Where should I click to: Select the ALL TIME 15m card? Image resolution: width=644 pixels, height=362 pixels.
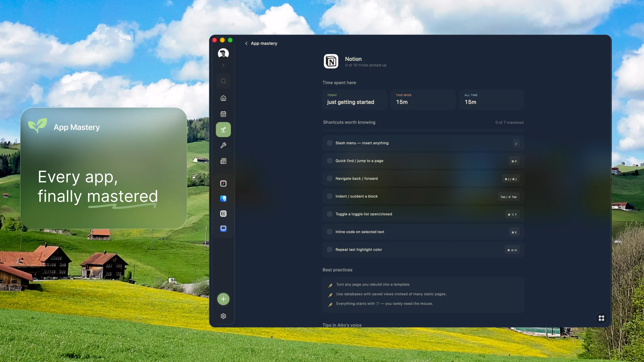pyautogui.click(x=491, y=99)
